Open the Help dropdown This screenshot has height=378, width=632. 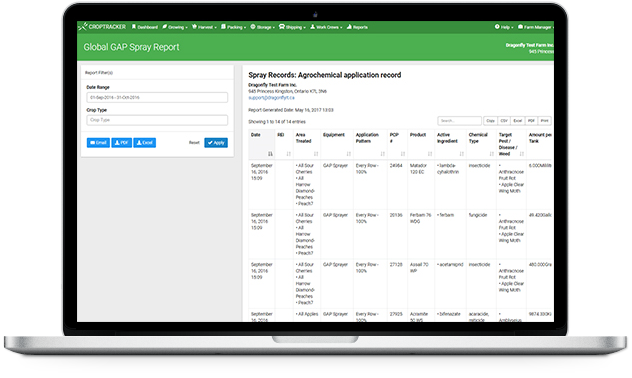coord(504,27)
